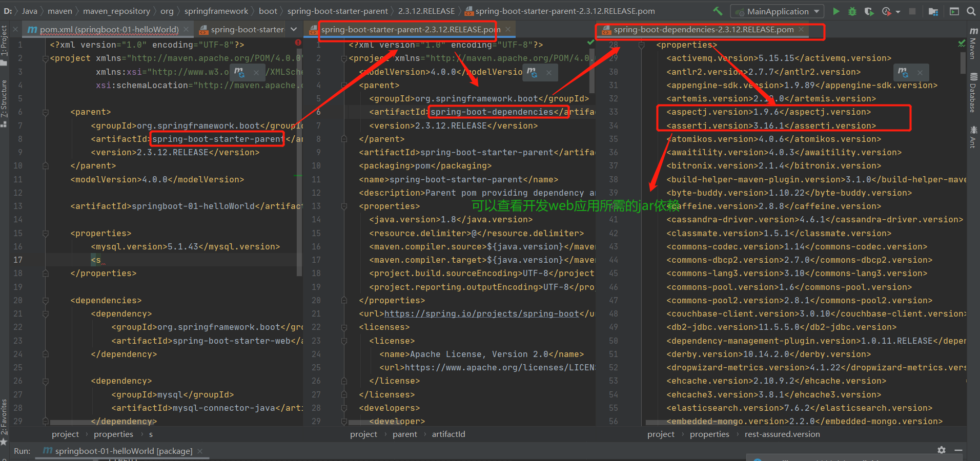Click the grey Stop square icon
This screenshot has height=461, width=980.
(912, 11)
